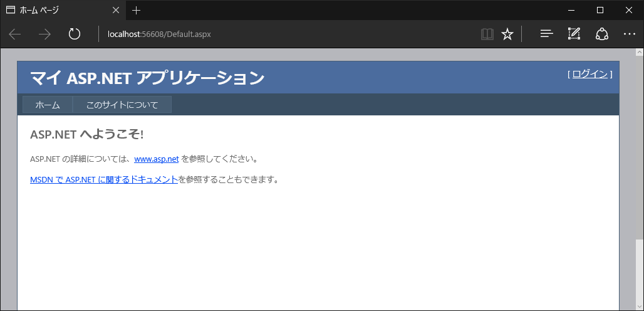The height and width of the screenshot is (311, 644).
Task: Click the forward navigation arrow
Action: tap(44, 34)
